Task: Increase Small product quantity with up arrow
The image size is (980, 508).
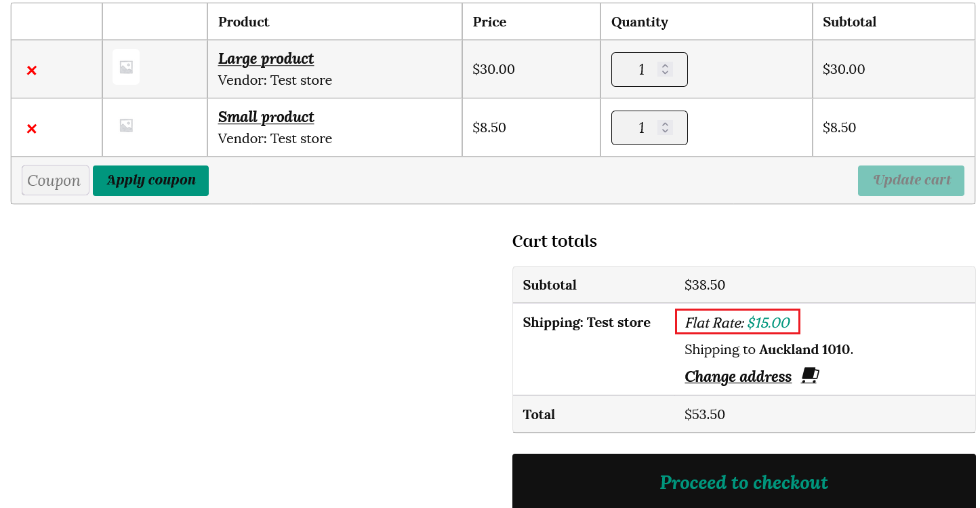Action: [665, 124]
